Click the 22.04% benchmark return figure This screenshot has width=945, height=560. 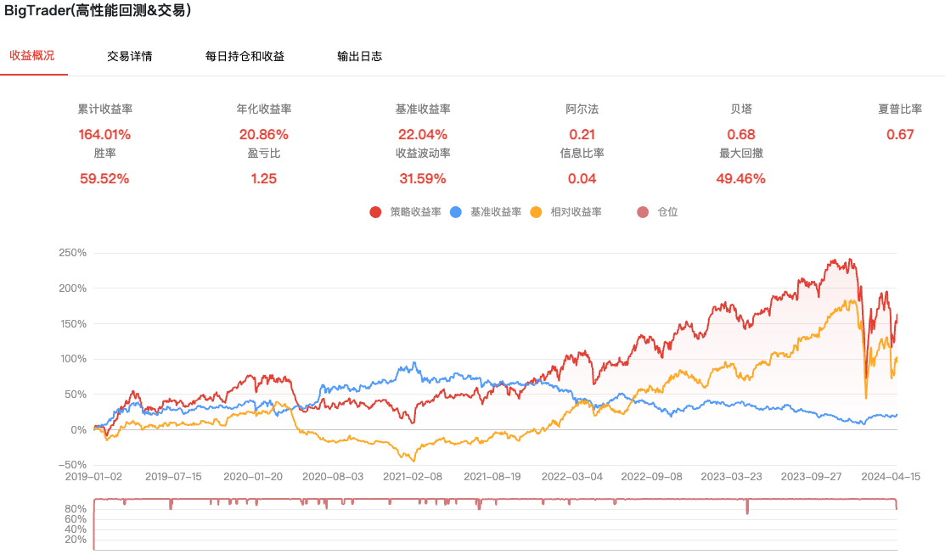pos(423,134)
